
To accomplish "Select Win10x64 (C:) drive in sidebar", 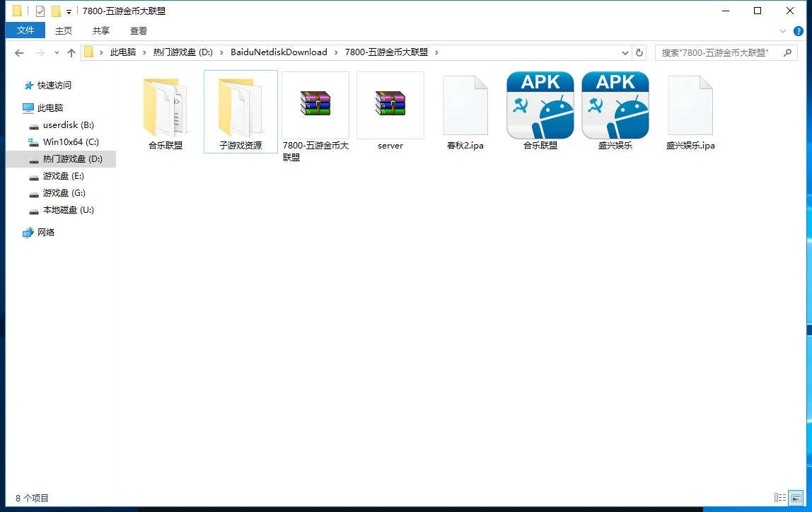I will pyautogui.click(x=71, y=141).
